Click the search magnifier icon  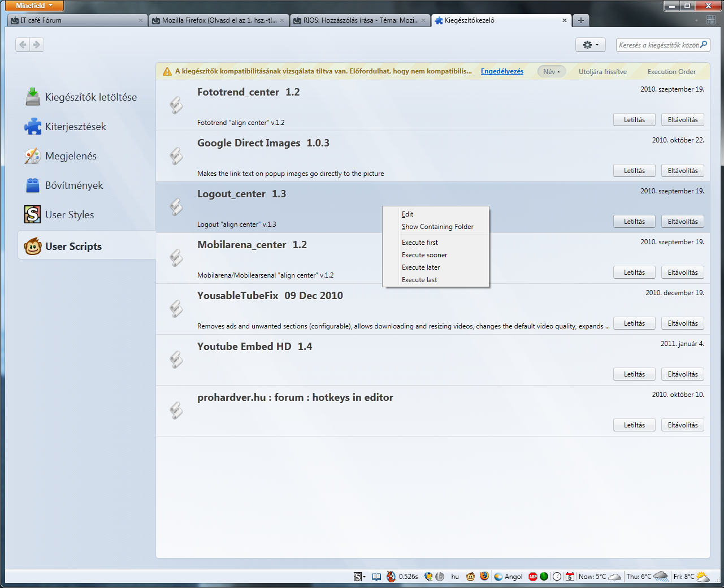(x=704, y=45)
